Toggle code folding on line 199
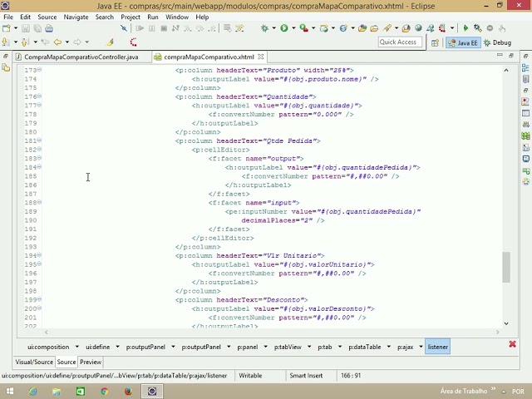The height and width of the screenshot is (399, 532). pos(39,299)
